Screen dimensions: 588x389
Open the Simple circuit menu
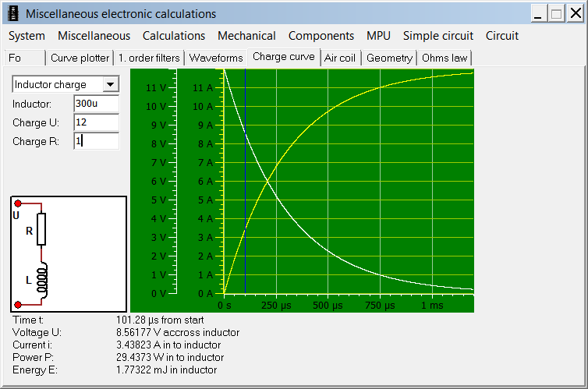(438, 36)
